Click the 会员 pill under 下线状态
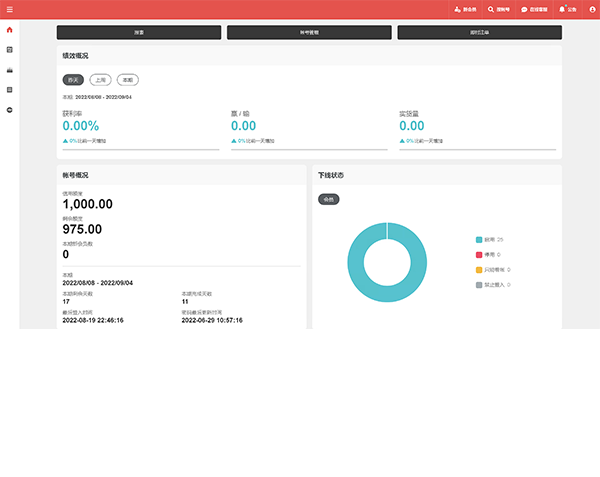Image resolution: width=600 pixels, height=477 pixels. (x=329, y=199)
